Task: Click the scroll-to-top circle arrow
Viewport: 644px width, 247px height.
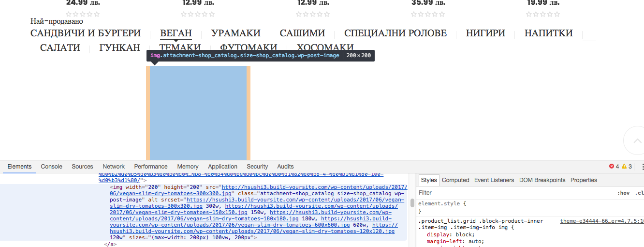Action: (635, 140)
